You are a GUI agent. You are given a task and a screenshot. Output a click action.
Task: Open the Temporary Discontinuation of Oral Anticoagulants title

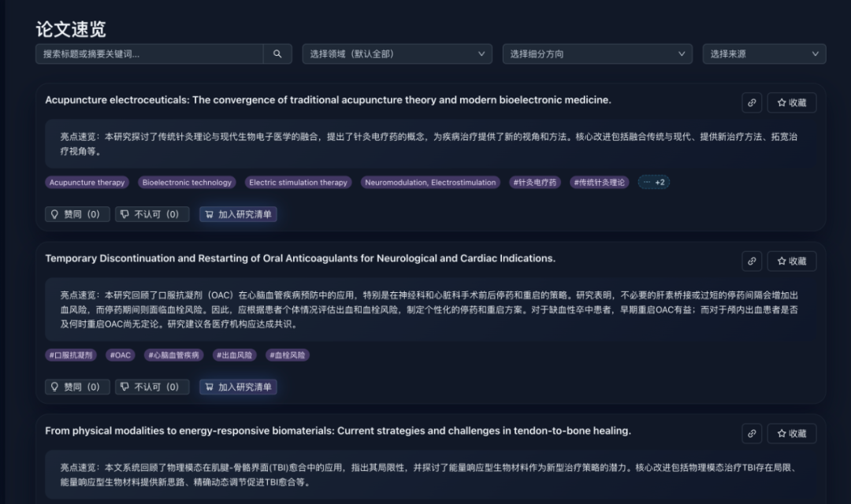(x=300, y=258)
